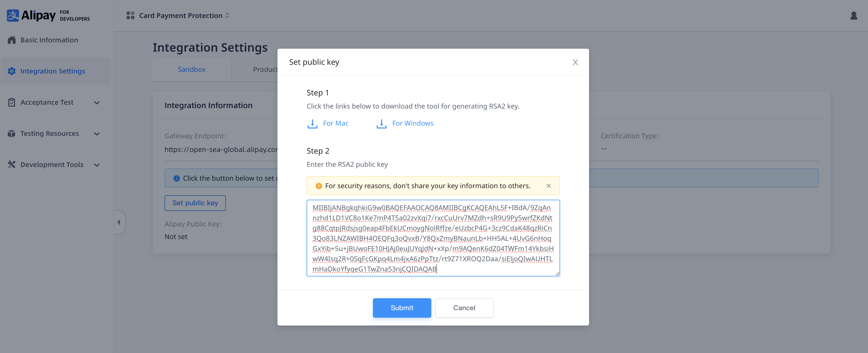The width and height of the screenshot is (868, 353).
Task: Click the Windows download icon
Action: pos(381,124)
